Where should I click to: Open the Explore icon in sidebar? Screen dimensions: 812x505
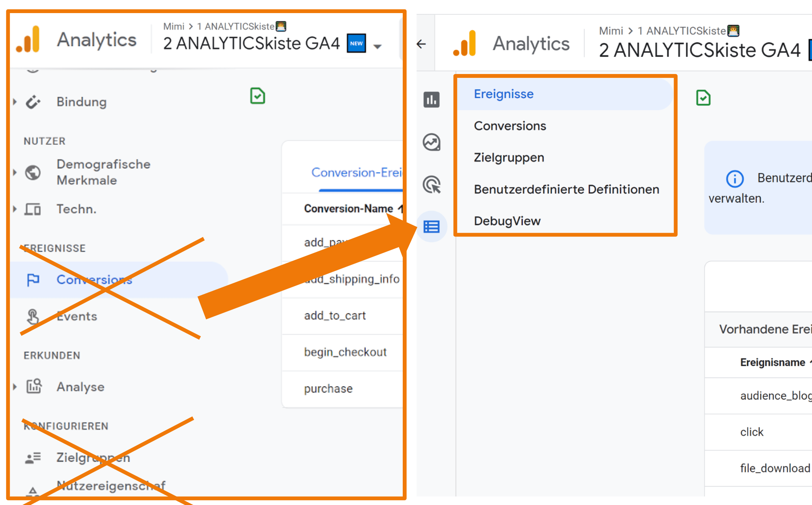[431, 142]
